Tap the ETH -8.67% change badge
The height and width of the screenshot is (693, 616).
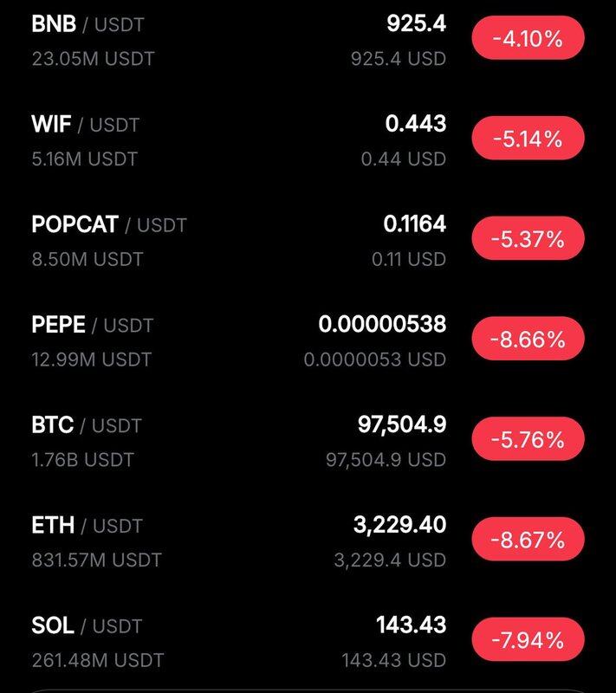coord(528,541)
